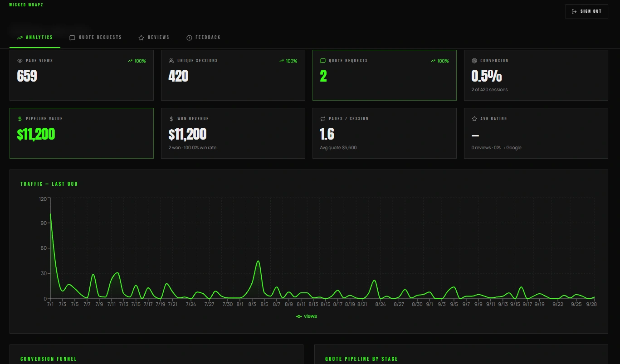Sign out using the Sign Out button

[586, 11]
